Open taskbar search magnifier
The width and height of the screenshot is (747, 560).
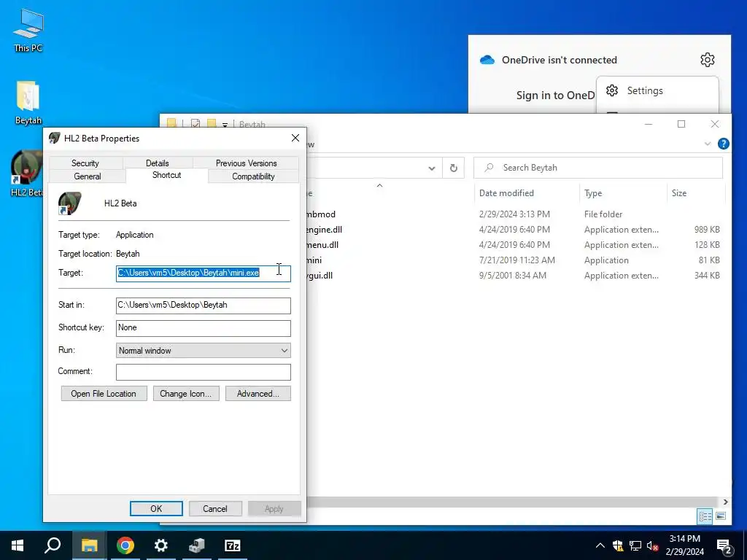(53, 545)
